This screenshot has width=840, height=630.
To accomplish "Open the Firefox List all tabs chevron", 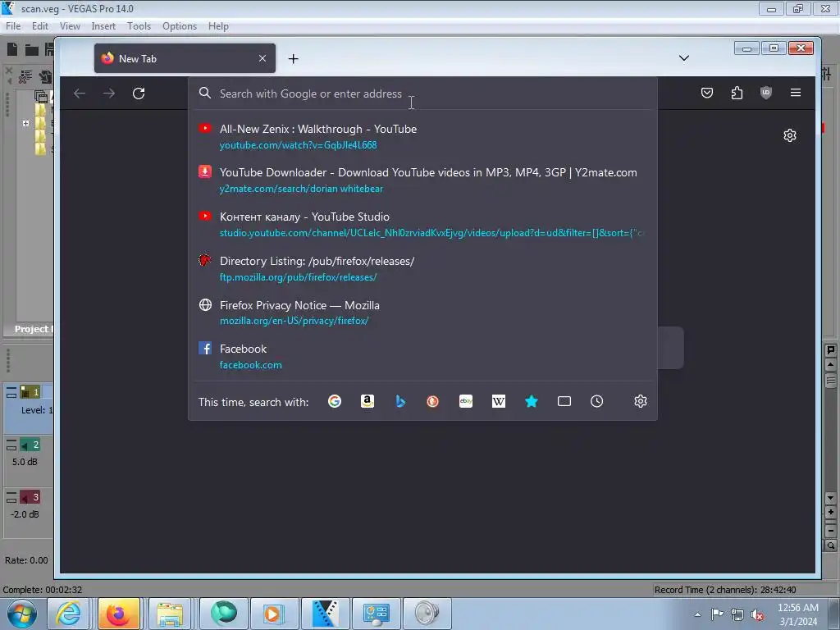I will coord(684,58).
